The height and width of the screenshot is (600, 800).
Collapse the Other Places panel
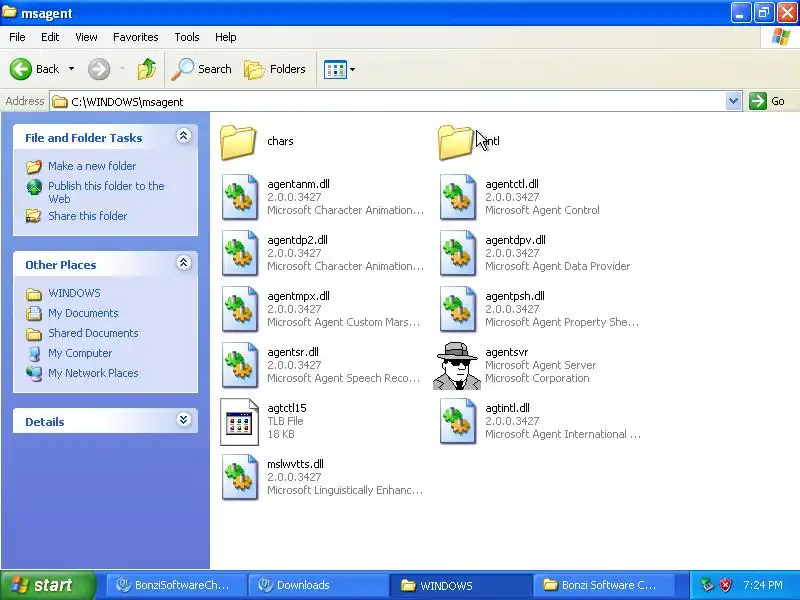184,263
